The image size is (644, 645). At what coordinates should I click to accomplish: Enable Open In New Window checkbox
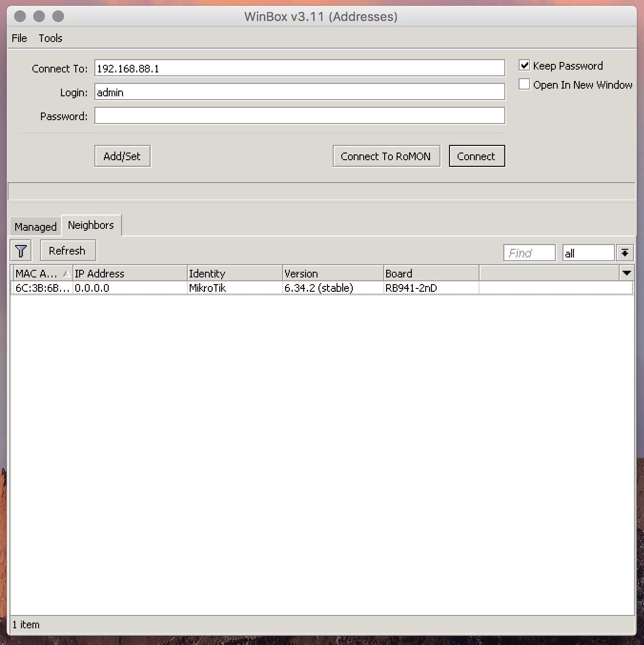coord(524,85)
